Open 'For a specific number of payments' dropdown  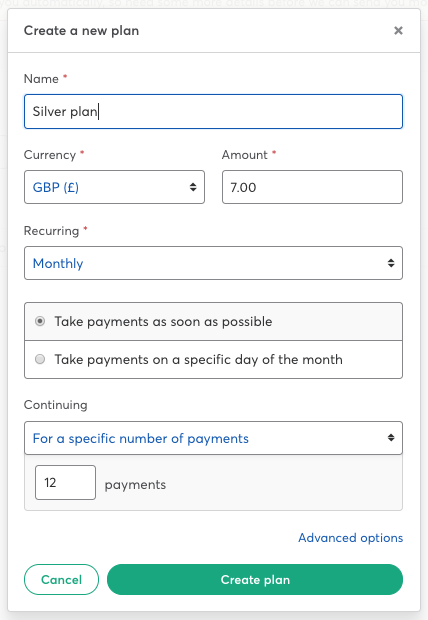213,438
